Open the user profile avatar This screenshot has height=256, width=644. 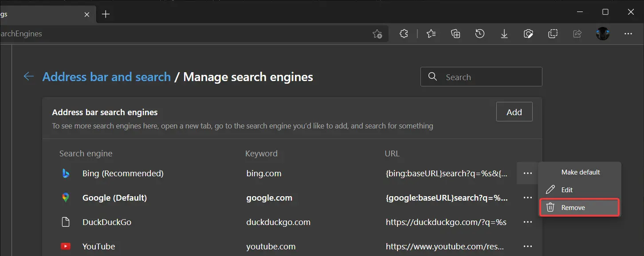603,34
